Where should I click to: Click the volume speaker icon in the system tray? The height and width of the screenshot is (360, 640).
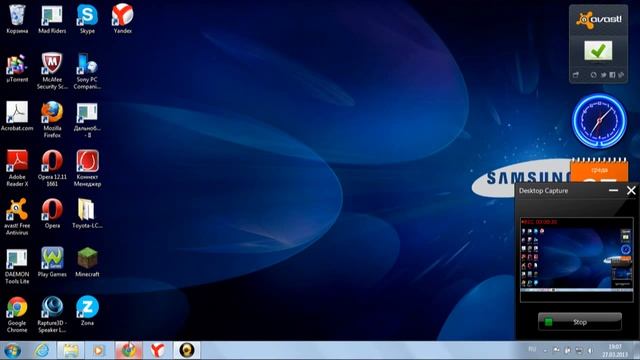point(590,351)
